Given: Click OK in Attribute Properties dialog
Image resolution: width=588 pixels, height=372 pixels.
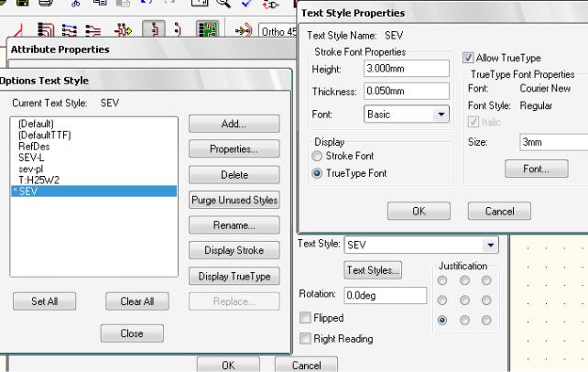Looking at the screenshot, I should (228, 365).
